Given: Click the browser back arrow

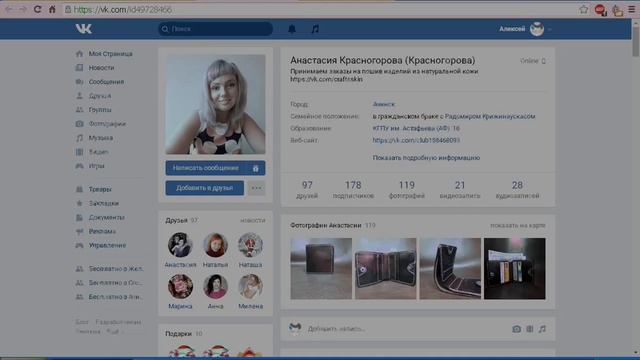Looking at the screenshot, I should pyautogui.click(x=9, y=9).
